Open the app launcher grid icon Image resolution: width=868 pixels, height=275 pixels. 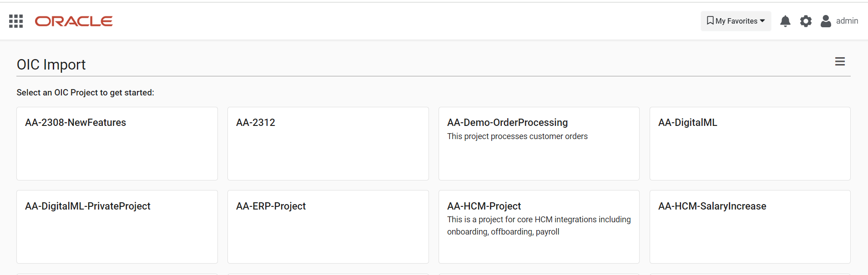[16, 21]
